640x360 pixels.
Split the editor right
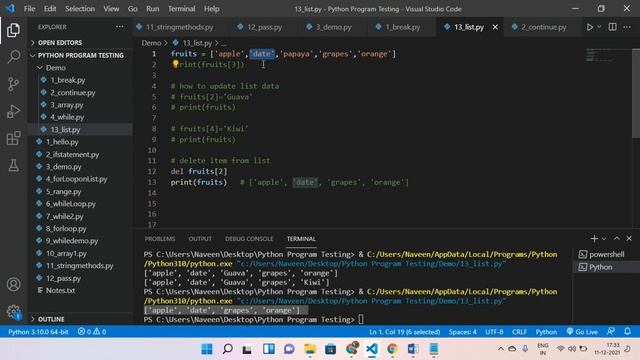[x=613, y=27]
